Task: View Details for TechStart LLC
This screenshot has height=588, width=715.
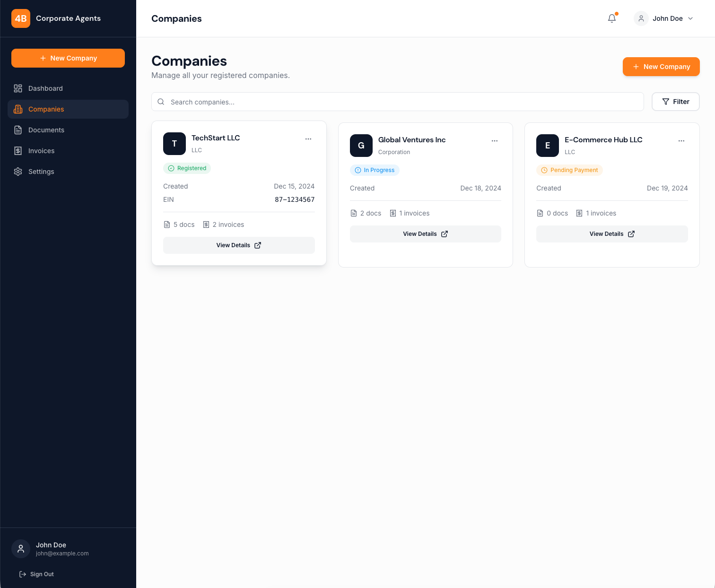Action: tap(239, 245)
